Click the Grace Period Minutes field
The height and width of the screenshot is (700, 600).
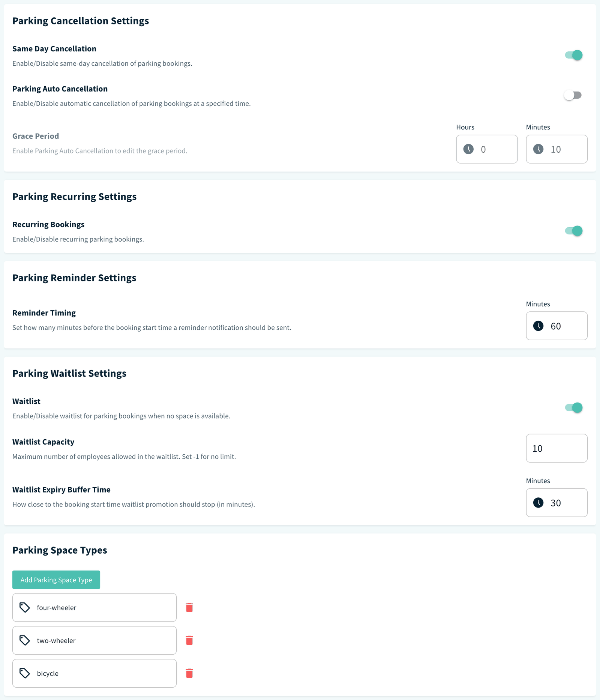coord(556,149)
